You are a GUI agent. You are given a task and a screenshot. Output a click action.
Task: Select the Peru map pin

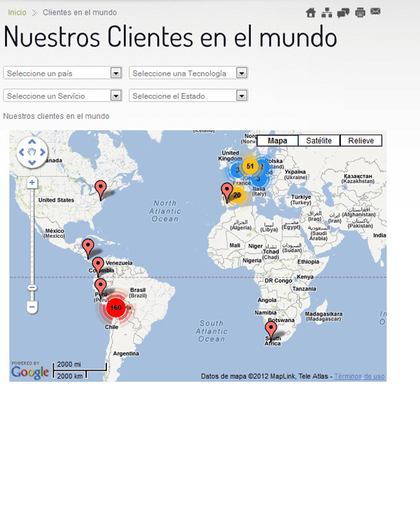click(x=101, y=289)
